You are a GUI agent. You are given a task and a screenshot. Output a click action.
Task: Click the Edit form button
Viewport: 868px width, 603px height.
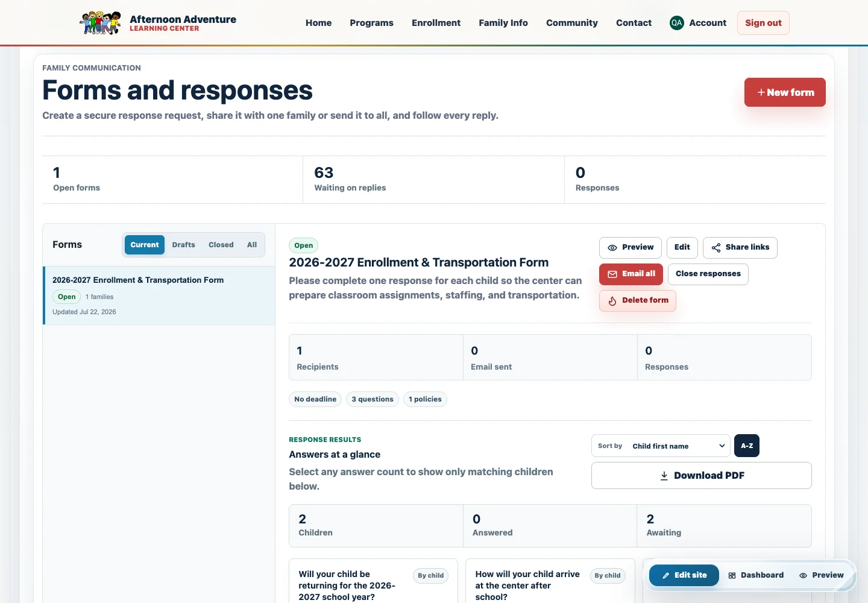(682, 247)
